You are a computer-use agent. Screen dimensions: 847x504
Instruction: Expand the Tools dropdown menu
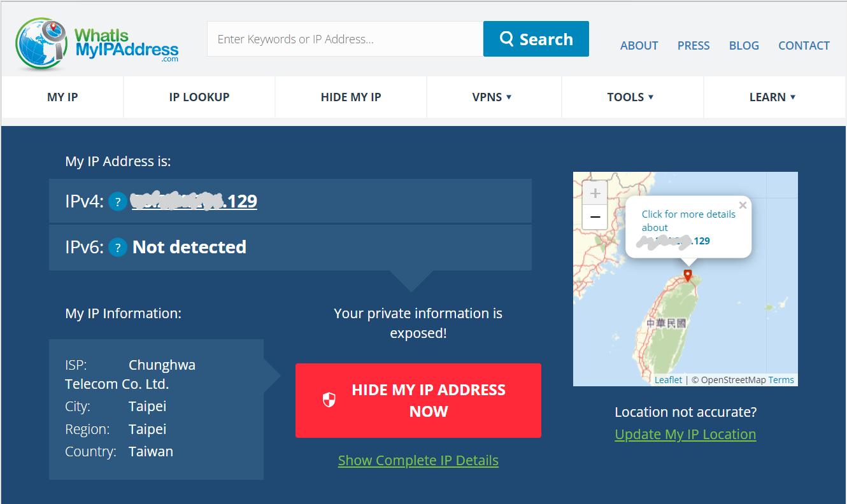pos(630,97)
